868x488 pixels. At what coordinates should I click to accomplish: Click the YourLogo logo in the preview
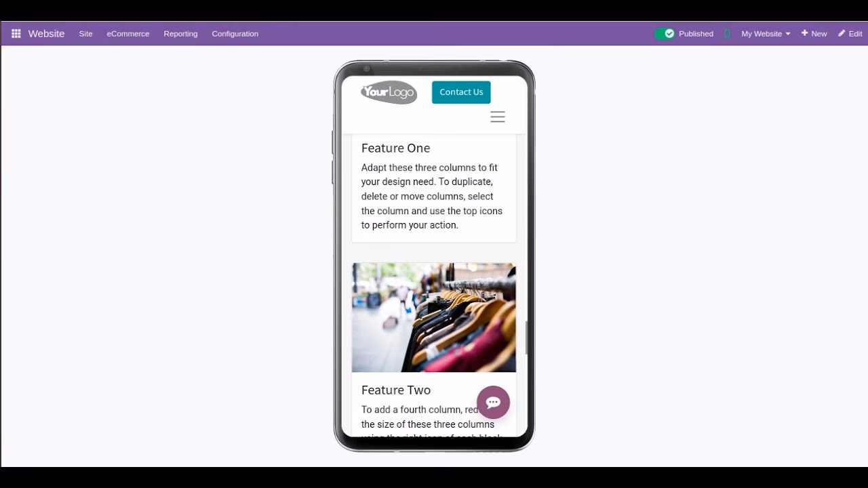tap(388, 92)
